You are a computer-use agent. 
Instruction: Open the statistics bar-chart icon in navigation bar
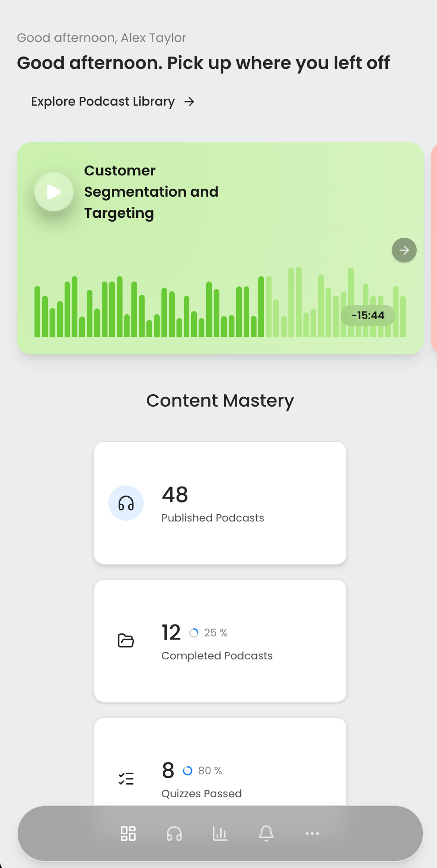[x=220, y=833]
